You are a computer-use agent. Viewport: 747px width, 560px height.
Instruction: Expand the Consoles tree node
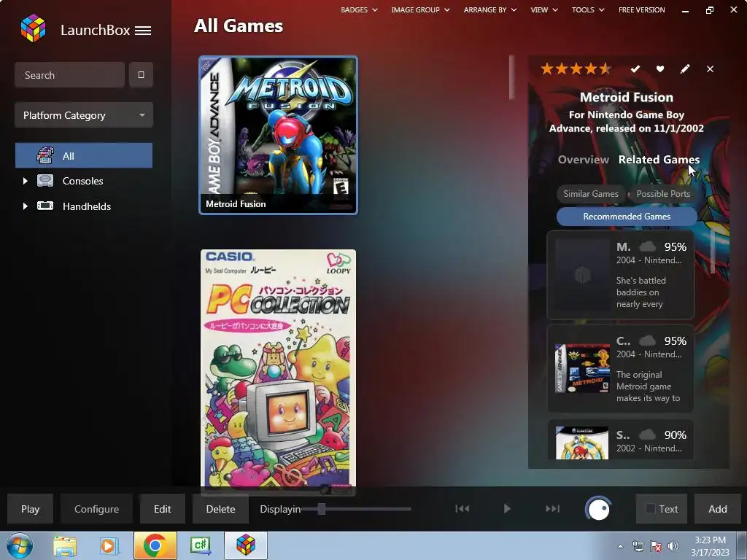pos(26,181)
